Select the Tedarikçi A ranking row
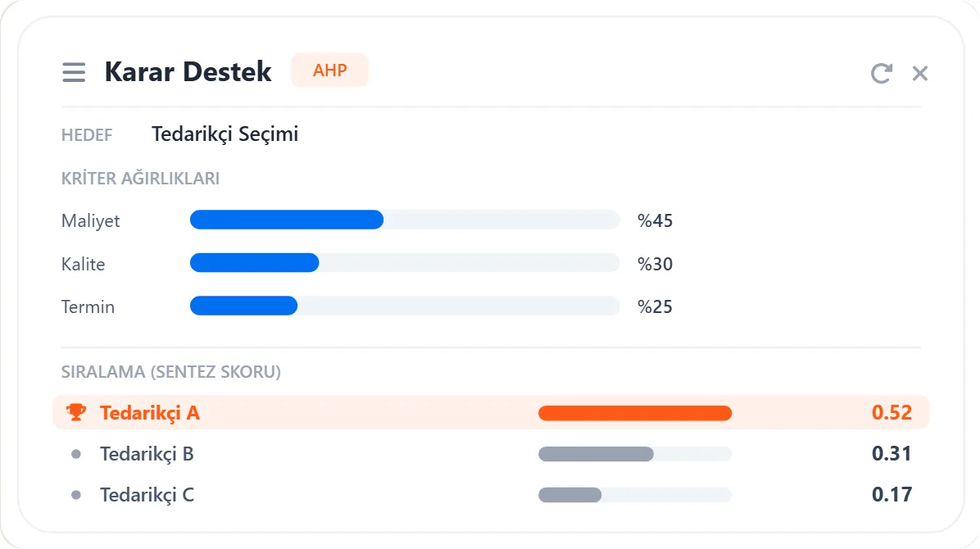The image size is (980, 549). 491,412
